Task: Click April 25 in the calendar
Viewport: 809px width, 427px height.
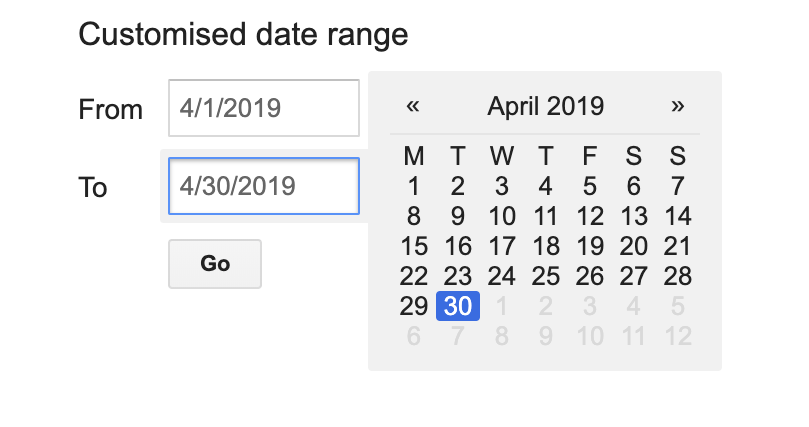Action: pyautogui.click(x=546, y=276)
